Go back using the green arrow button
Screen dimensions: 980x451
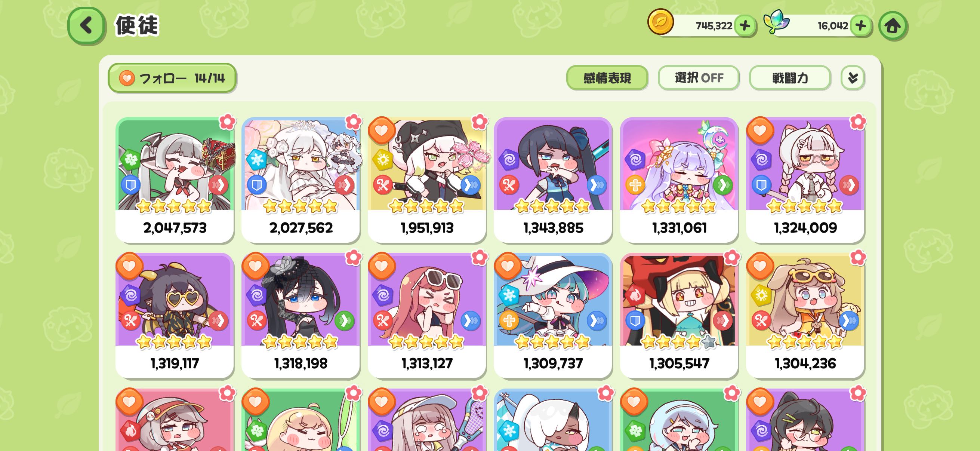[86, 25]
